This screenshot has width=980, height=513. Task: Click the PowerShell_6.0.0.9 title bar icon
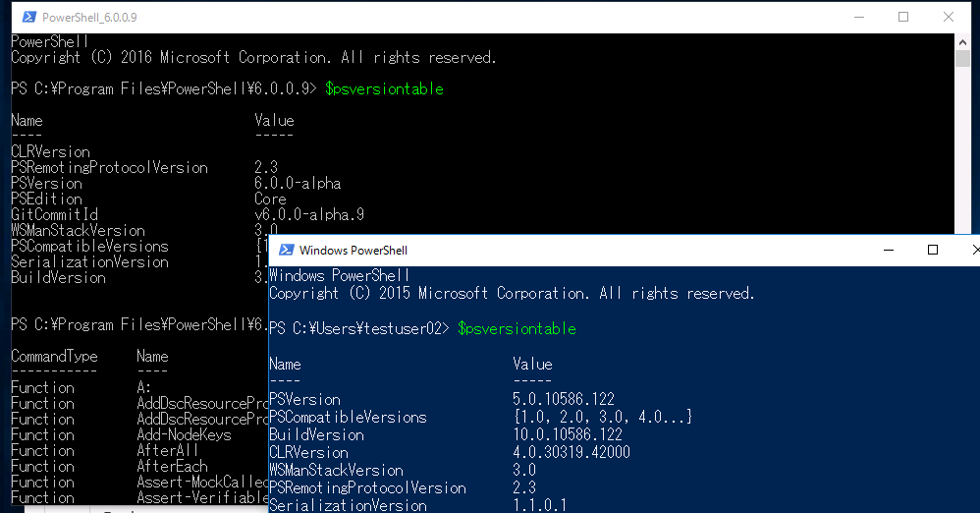(28, 17)
